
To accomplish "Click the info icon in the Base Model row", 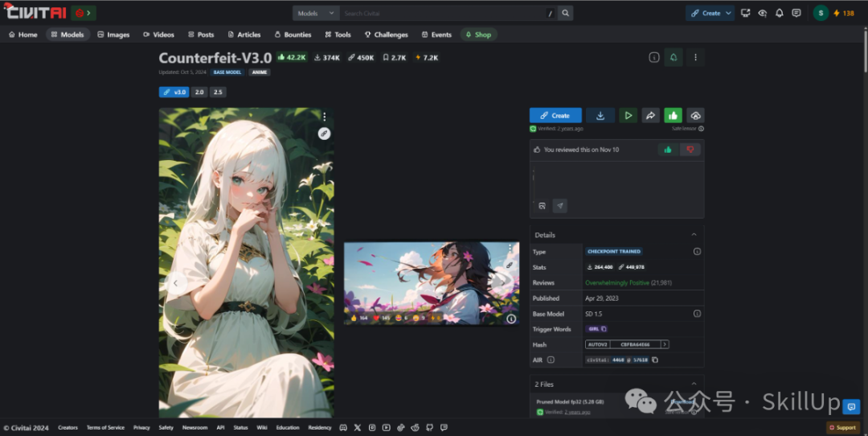I will coord(697,314).
